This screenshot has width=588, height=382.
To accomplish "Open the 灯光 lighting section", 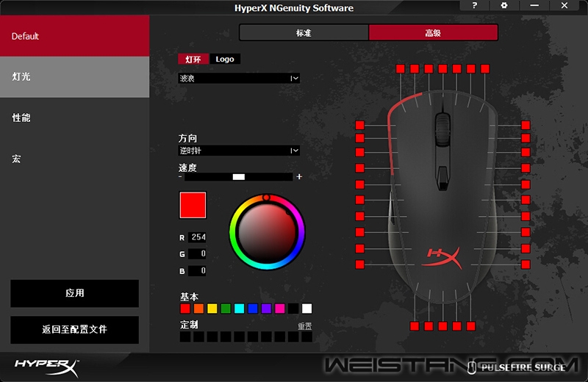I will tap(75, 77).
